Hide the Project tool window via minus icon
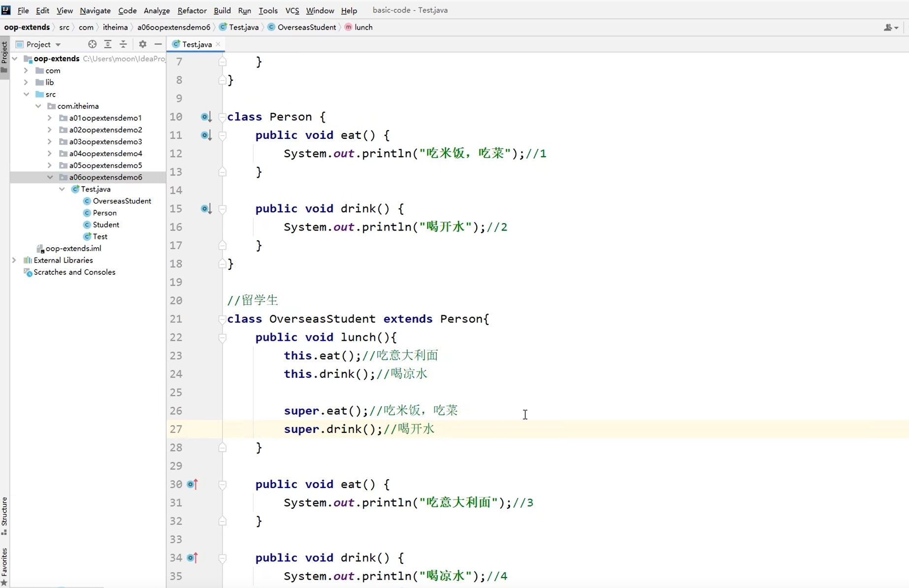This screenshot has height=588, width=909. coord(158,44)
